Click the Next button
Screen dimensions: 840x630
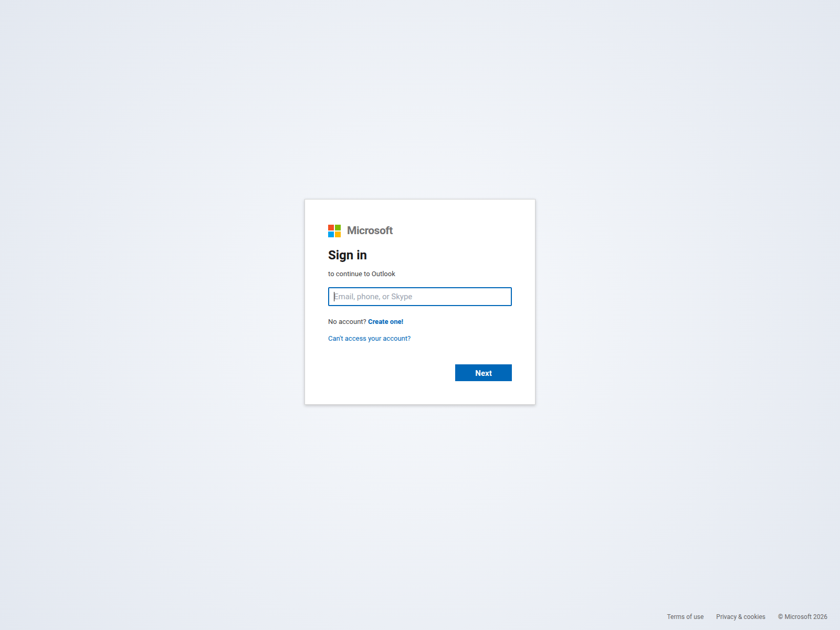[x=484, y=373]
